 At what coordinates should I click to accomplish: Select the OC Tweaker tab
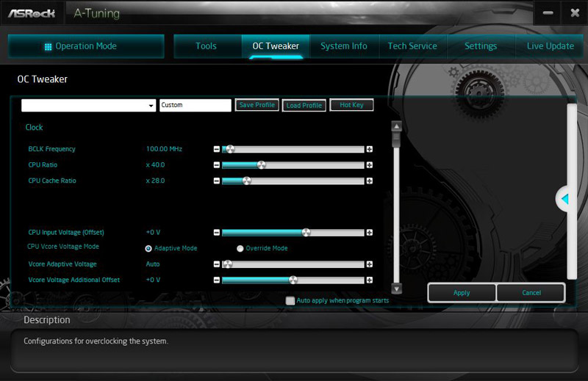[276, 46]
